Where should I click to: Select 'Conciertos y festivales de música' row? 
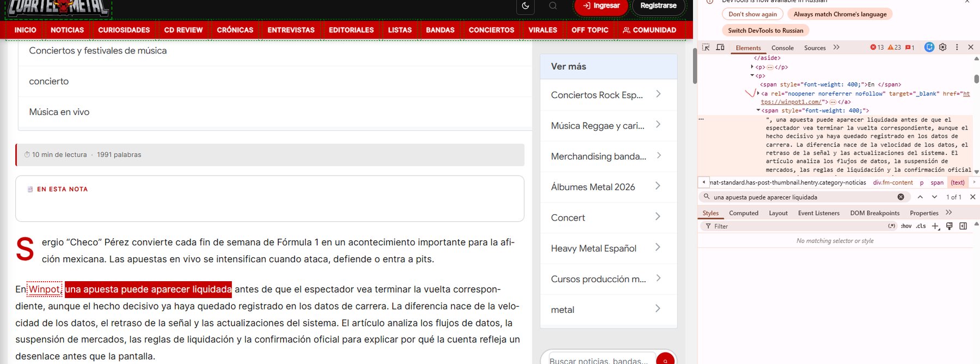tap(275, 51)
